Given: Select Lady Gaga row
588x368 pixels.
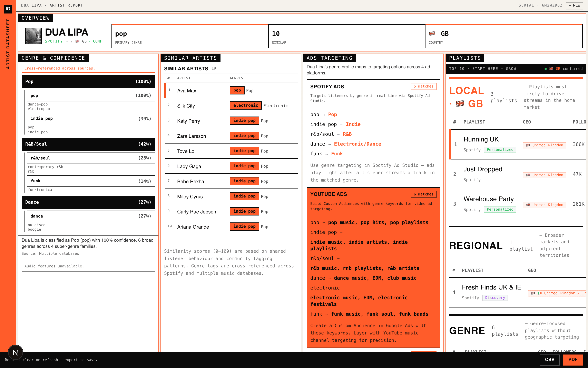Looking at the screenshot, I should coord(231,166).
